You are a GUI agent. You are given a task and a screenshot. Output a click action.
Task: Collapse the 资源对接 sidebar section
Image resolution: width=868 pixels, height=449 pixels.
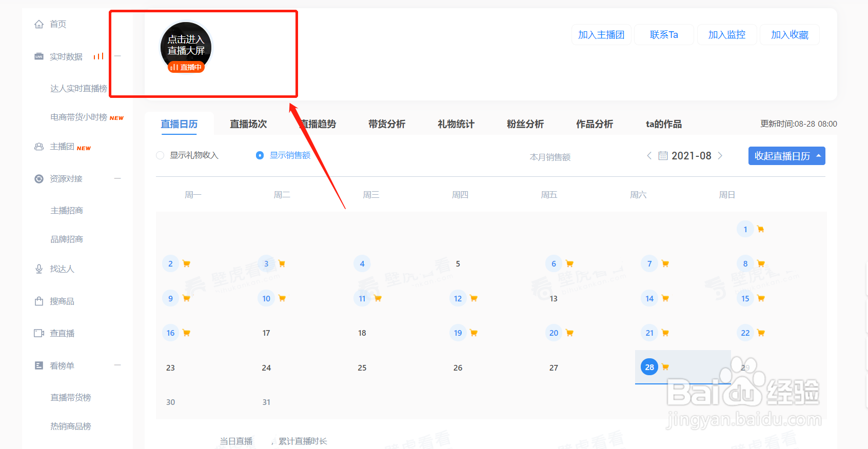[117, 179]
